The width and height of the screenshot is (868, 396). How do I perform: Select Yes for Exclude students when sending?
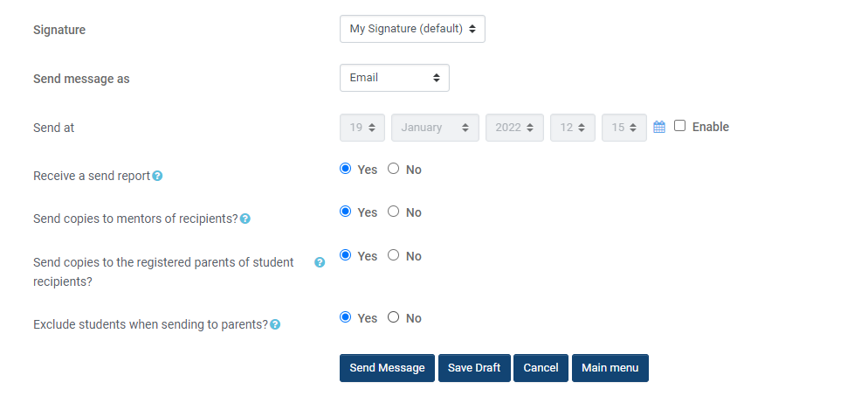click(x=345, y=317)
